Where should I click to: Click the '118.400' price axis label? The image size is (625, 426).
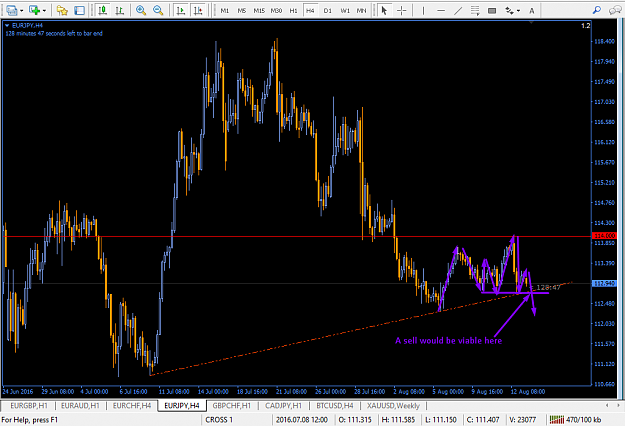[604, 41]
